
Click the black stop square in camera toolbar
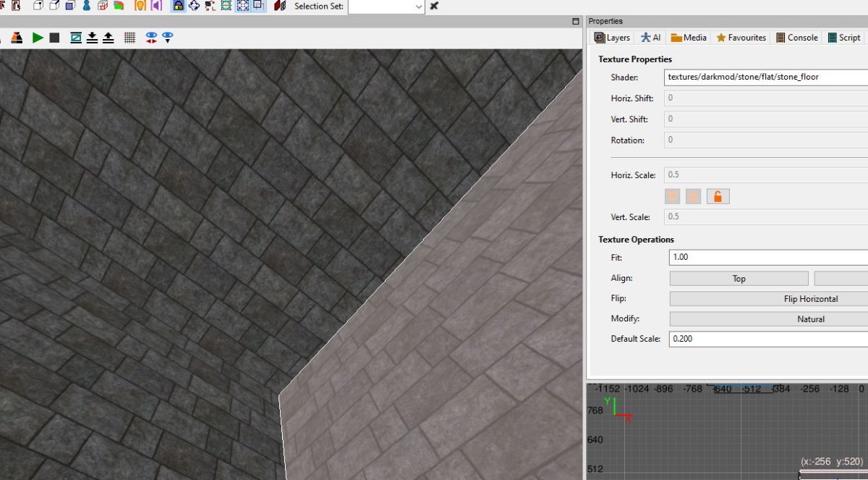(x=54, y=38)
